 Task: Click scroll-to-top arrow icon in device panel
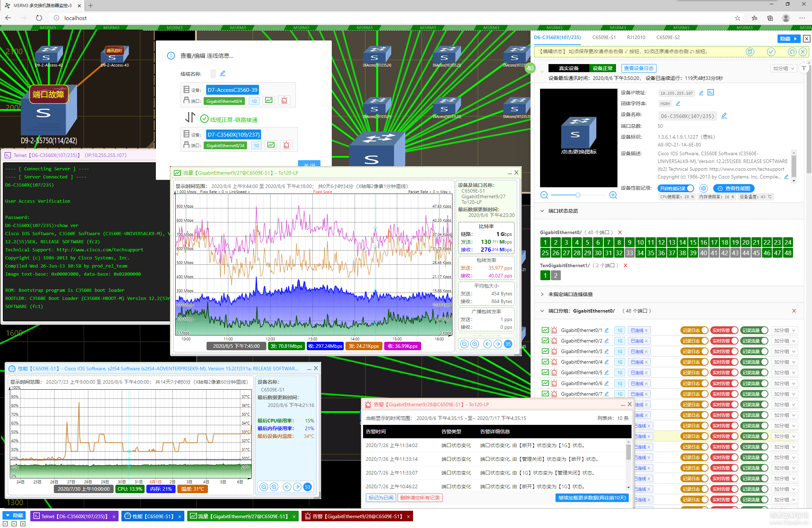[804, 68]
